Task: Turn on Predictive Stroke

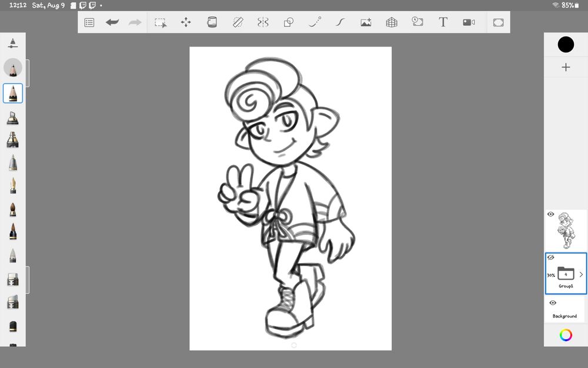Action: pos(315,22)
